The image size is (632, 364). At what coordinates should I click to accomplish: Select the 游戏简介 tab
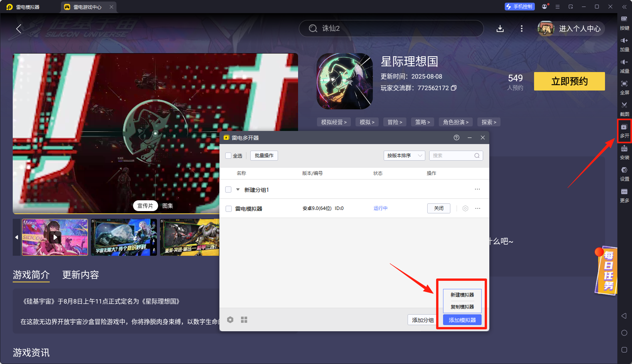[31, 275]
